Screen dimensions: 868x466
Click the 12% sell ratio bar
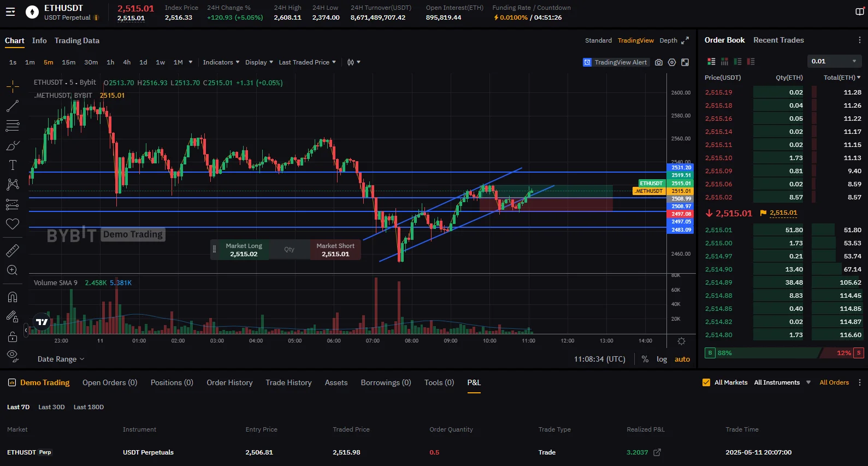[843, 353]
